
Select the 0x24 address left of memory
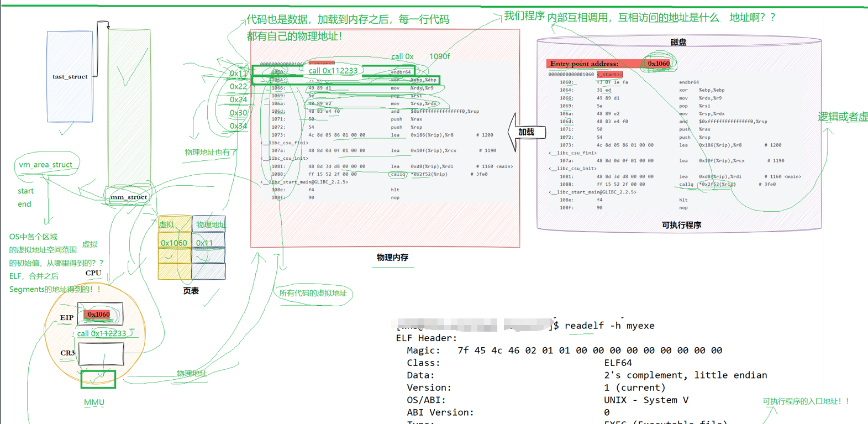coord(239,100)
